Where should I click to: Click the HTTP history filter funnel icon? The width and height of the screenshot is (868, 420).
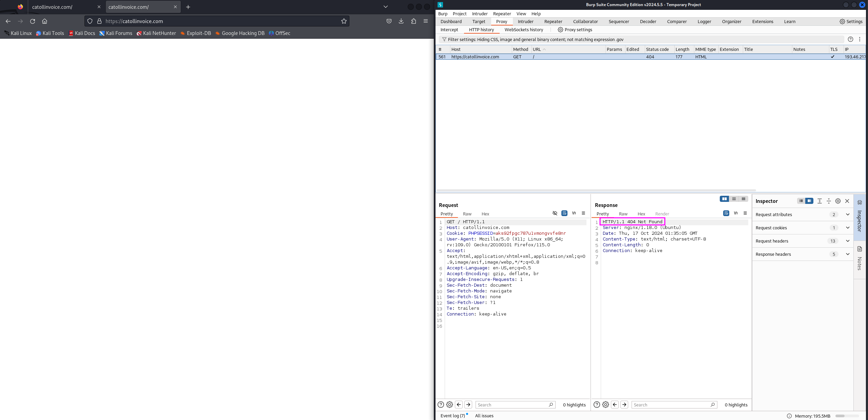coord(444,39)
